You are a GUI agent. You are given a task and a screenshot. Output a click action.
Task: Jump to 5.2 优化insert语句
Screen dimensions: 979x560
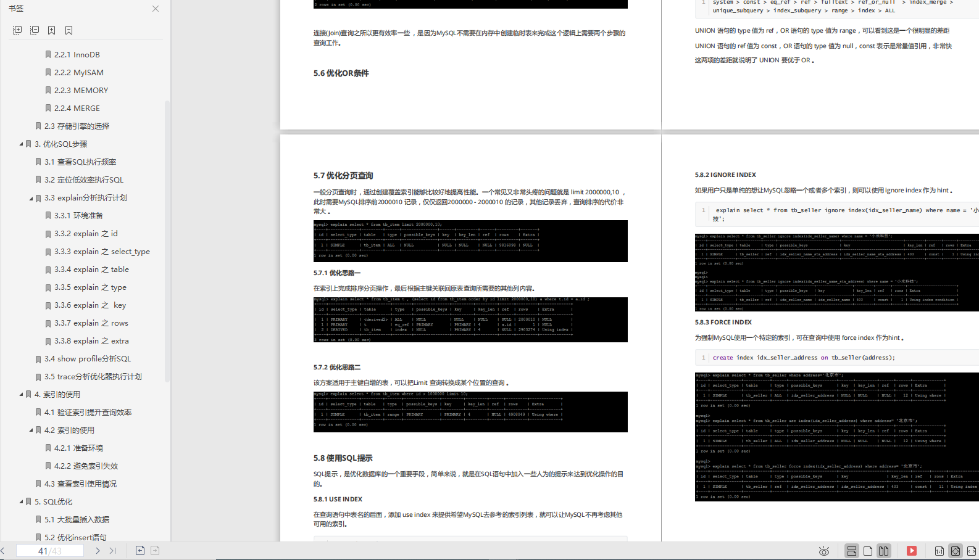click(75, 537)
